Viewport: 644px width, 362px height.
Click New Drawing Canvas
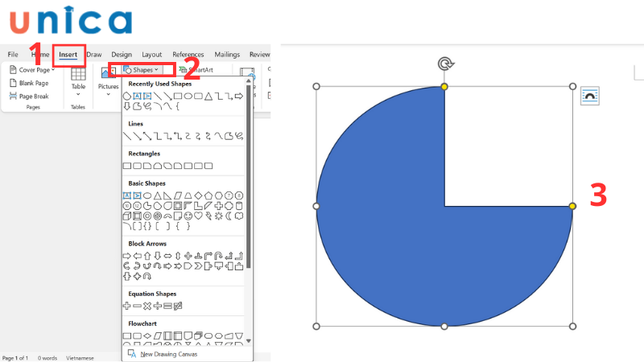(168, 354)
